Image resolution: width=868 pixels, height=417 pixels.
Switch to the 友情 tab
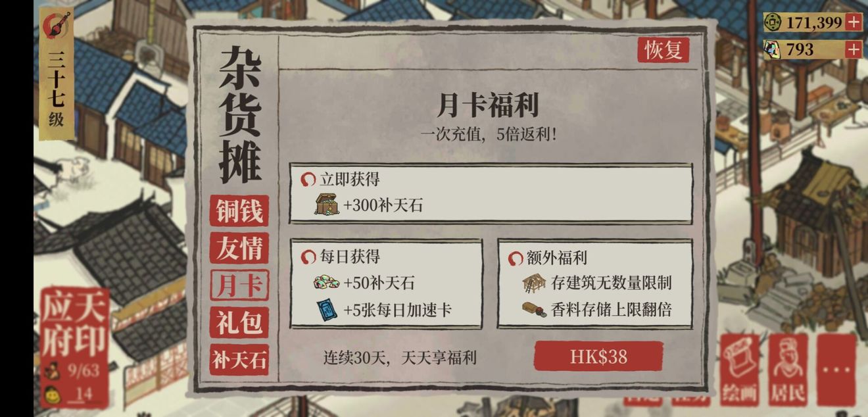tap(239, 248)
